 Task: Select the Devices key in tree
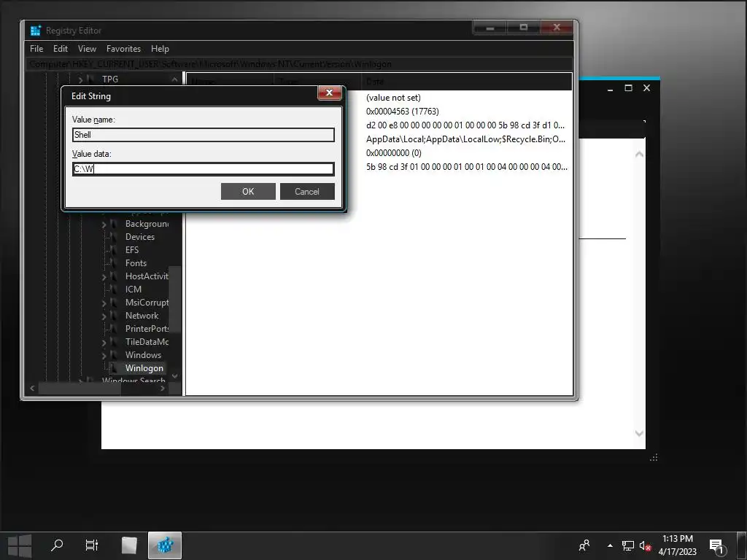tap(139, 237)
